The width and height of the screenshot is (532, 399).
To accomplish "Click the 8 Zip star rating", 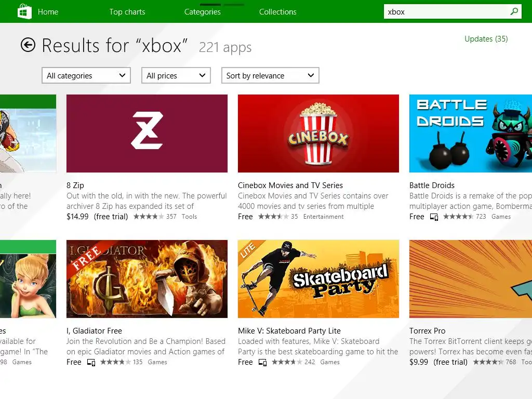I will [149, 217].
